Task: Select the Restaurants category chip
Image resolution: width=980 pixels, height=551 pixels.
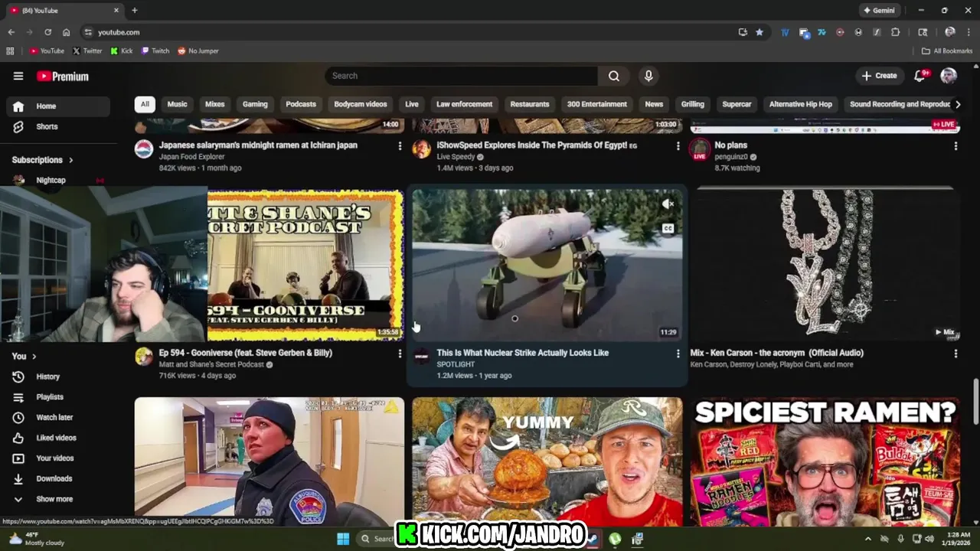Action: tap(530, 104)
